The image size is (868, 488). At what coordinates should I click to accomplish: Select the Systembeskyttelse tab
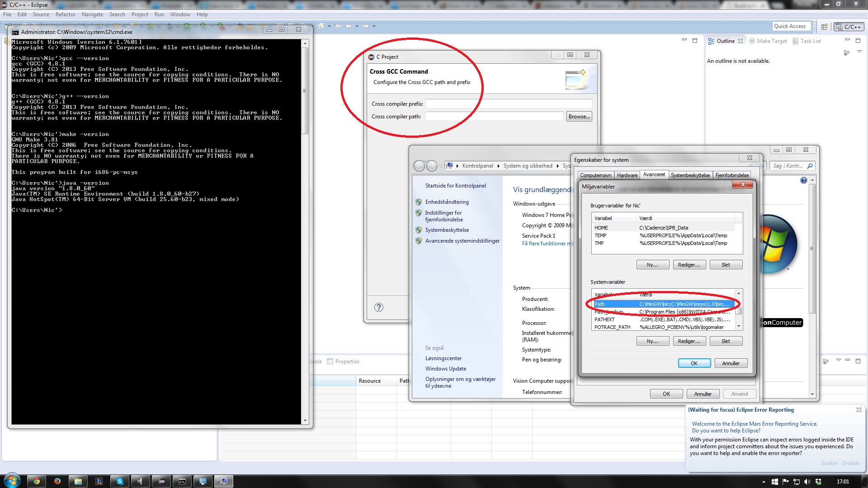[x=690, y=175]
